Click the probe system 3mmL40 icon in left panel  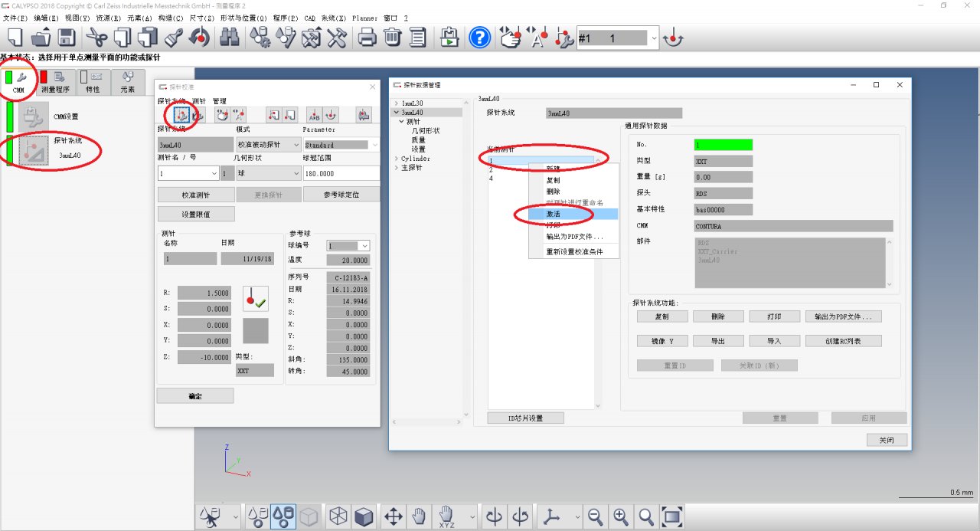34,150
